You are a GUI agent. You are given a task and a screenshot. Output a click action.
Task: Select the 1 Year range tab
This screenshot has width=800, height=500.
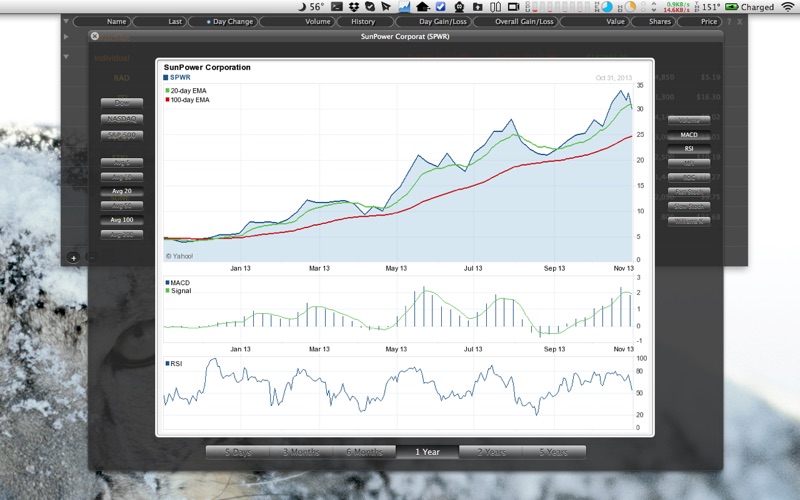pyautogui.click(x=428, y=452)
